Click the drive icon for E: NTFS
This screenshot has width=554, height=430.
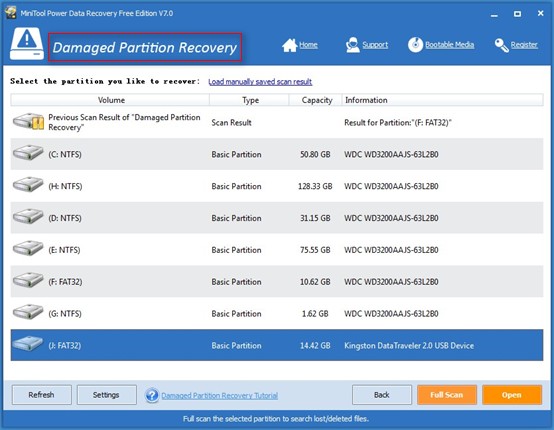pyautogui.click(x=28, y=248)
